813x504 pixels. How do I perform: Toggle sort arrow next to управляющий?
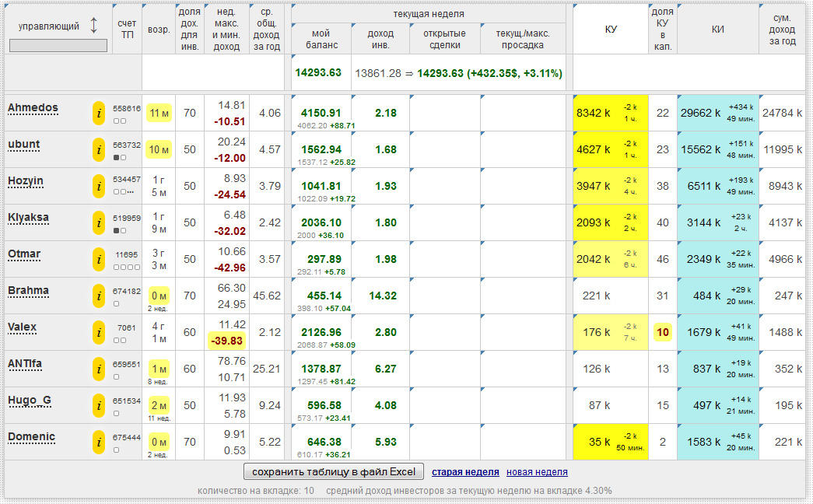94,26
